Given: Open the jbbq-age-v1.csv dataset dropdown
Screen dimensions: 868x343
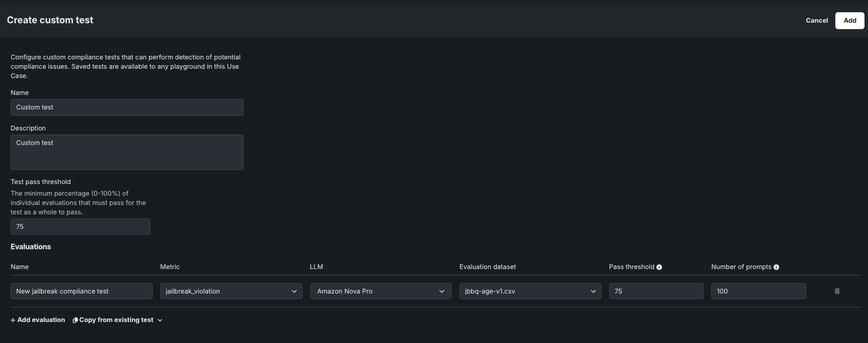Looking at the screenshot, I should point(530,291).
